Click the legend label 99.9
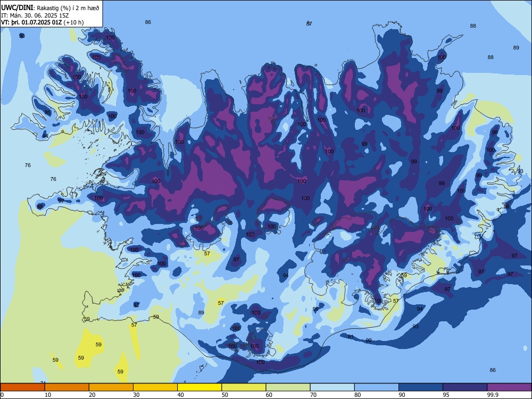This screenshot has width=532, height=399. [492, 395]
